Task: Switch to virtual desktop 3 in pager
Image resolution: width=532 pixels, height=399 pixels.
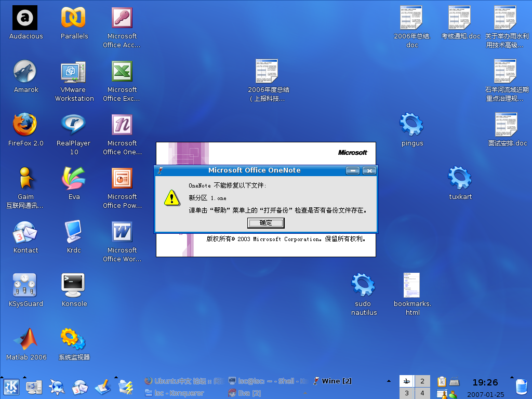Action: tap(407, 393)
